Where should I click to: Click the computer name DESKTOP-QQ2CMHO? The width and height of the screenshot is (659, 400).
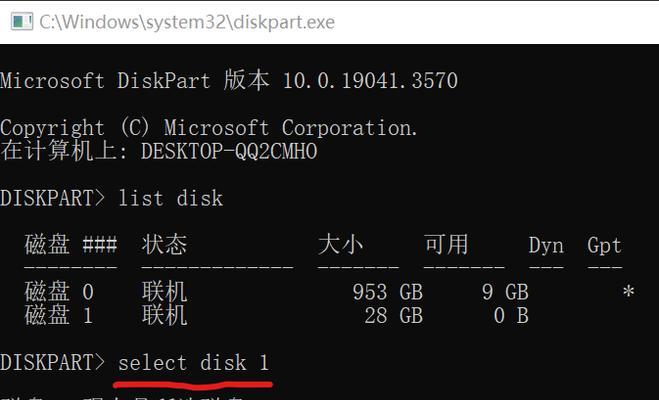229,151
